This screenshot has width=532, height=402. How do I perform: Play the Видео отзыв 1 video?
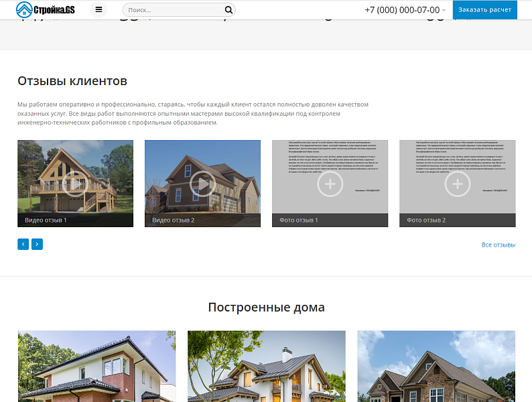(75, 182)
